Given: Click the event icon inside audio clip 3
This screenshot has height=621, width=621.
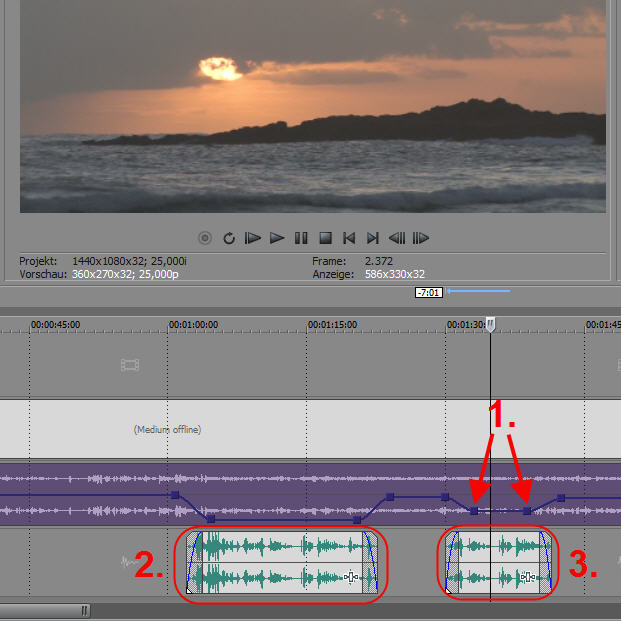Looking at the screenshot, I should pyautogui.click(x=525, y=577).
